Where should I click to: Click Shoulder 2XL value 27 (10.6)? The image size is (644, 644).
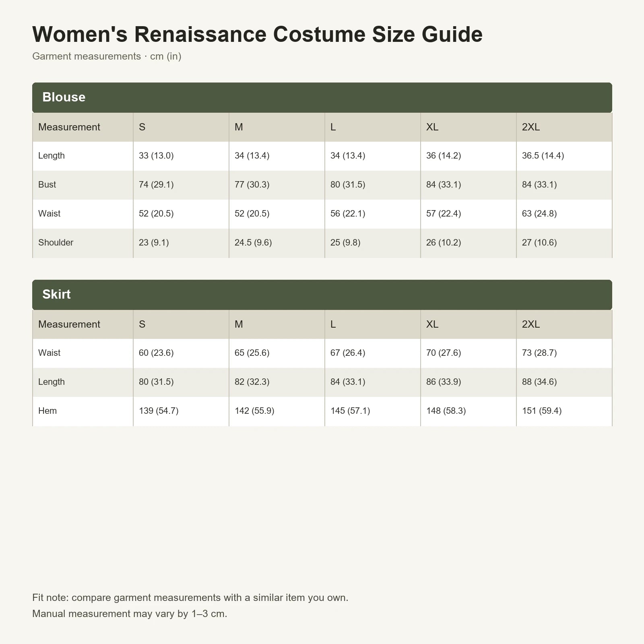[x=539, y=243]
